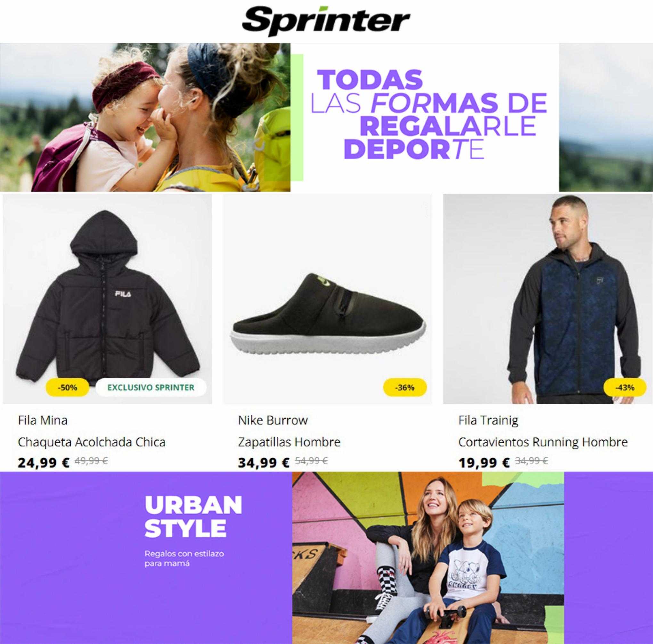This screenshot has width=653, height=644.
Task: Open the Fila Trainig product title
Action: pyautogui.click(x=488, y=420)
